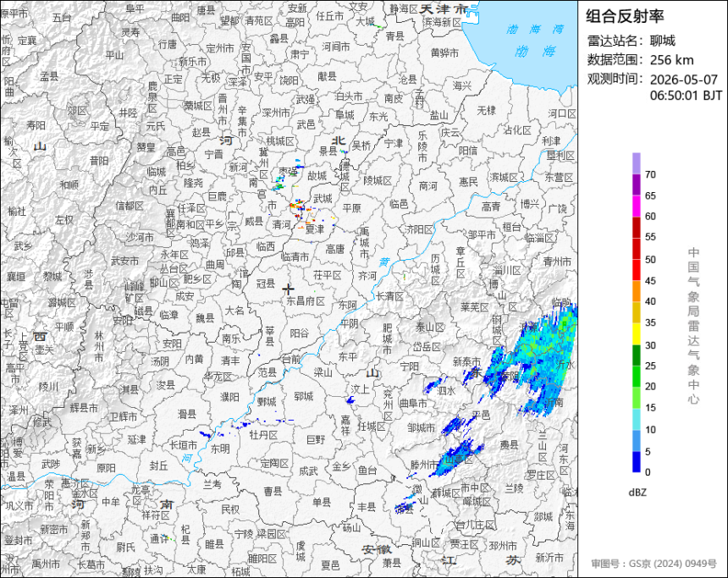Click the 冠县 map label
This screenshot has width=728, height=578.
click(x=266, y=283)
